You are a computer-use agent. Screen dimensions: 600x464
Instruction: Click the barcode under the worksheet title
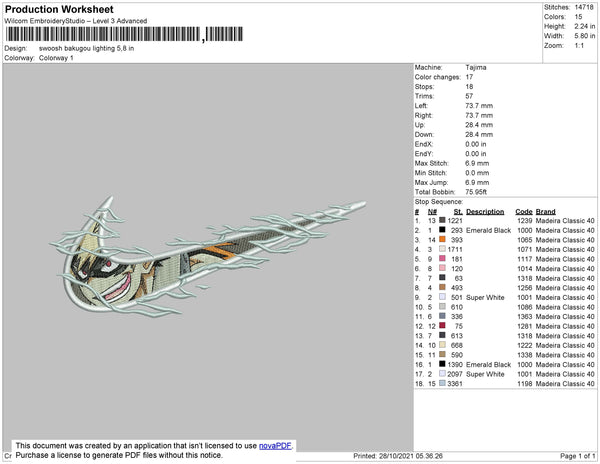click(x=124, y=34)
